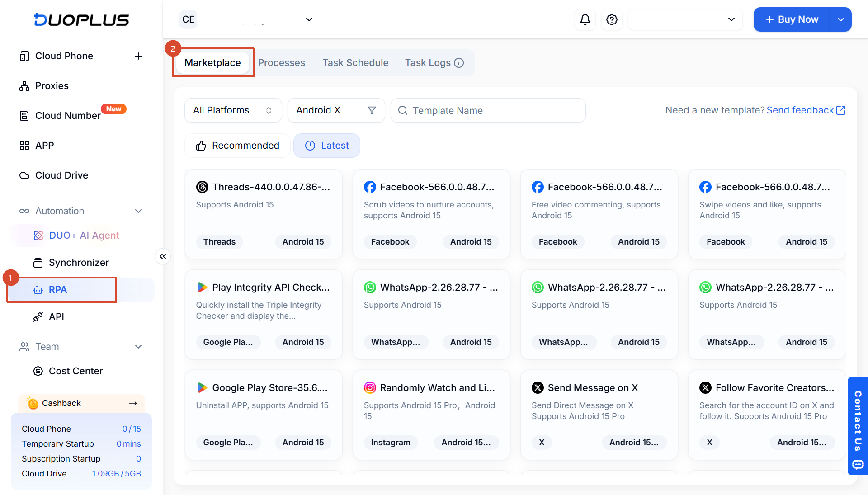868x495 pixels.
Task: Add a new Cloud Phone with plus icon
Action: click(x=138, y=56)
